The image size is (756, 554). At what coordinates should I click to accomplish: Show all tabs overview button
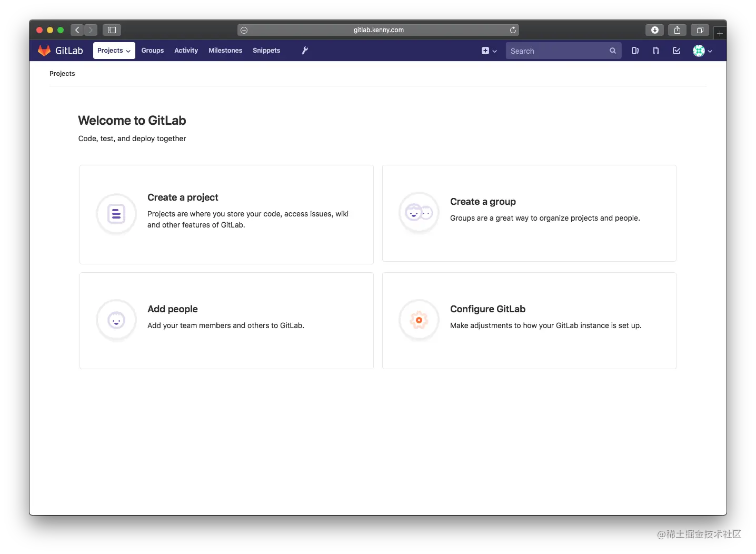700,30
